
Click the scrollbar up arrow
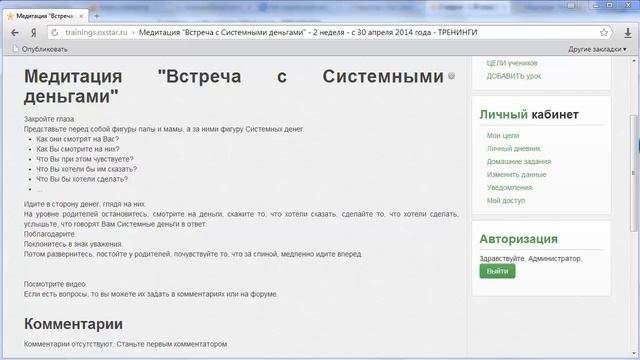tap(634, 60)
